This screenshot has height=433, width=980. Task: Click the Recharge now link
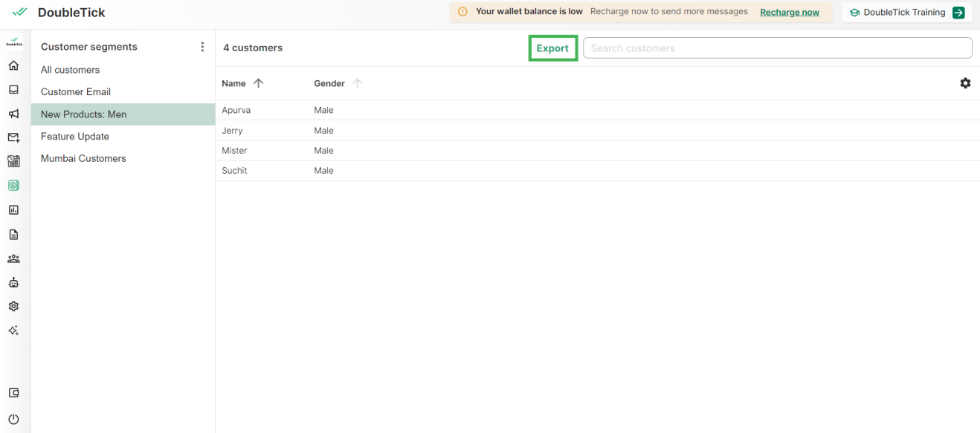(x=789, y=13)
